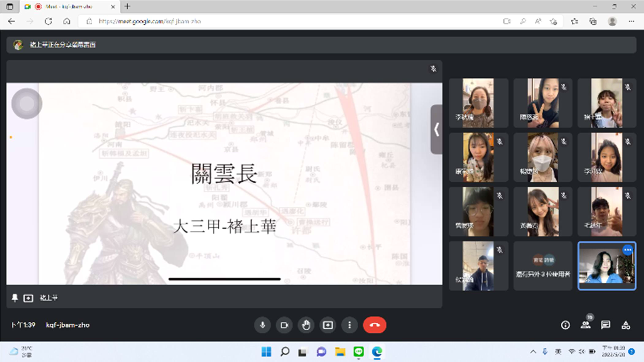This screenshot has height=362, width=644.
Task: Add this page to favorites star icon
Action: (553, 21)
